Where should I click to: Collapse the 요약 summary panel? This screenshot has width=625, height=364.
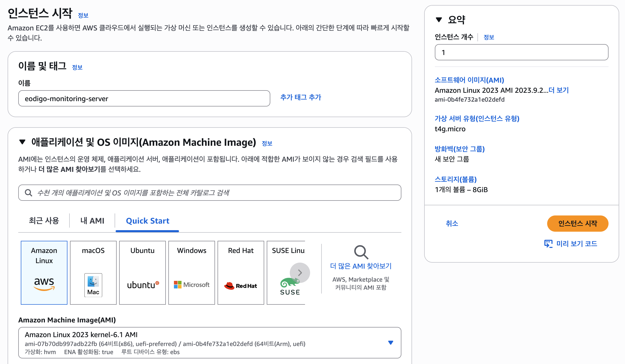pos(439,20)
